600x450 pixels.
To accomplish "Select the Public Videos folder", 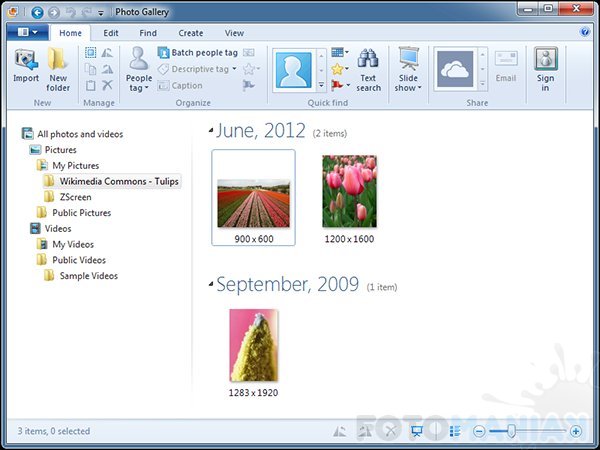I will point(71,259).
